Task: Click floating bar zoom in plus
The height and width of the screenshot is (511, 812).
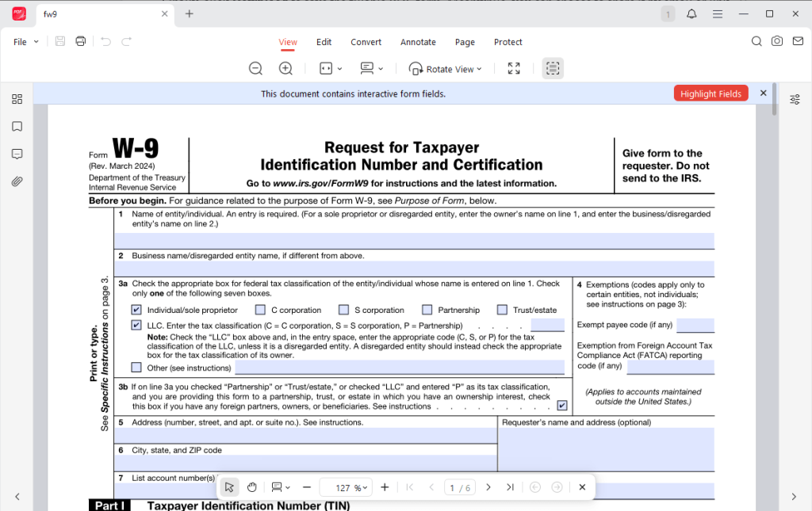Action: click(385, 487)
